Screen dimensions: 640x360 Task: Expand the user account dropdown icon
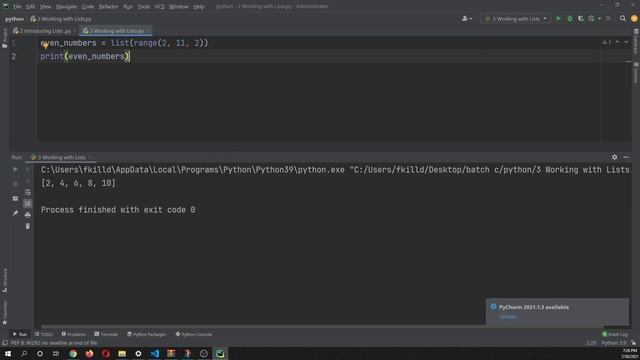tap(467, 19)
